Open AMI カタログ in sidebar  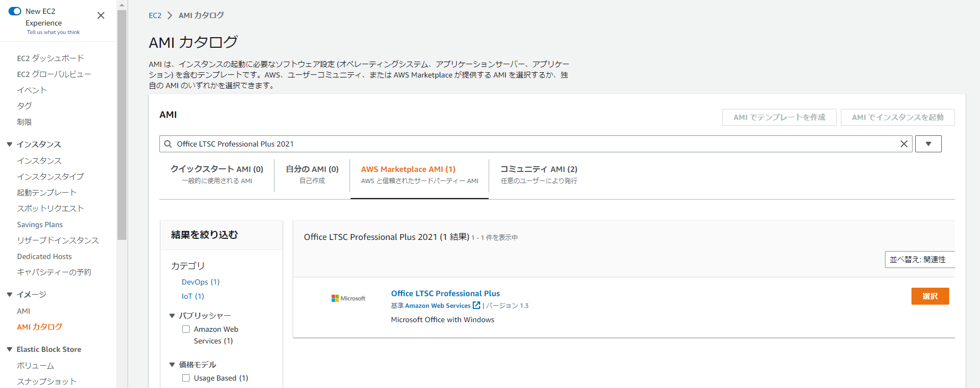point(40,327)
